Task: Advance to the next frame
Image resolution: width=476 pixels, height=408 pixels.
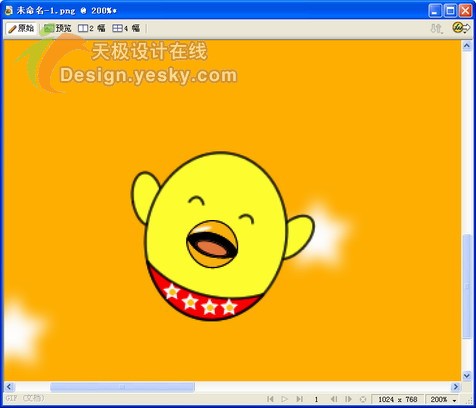Action: coord(348,399)
